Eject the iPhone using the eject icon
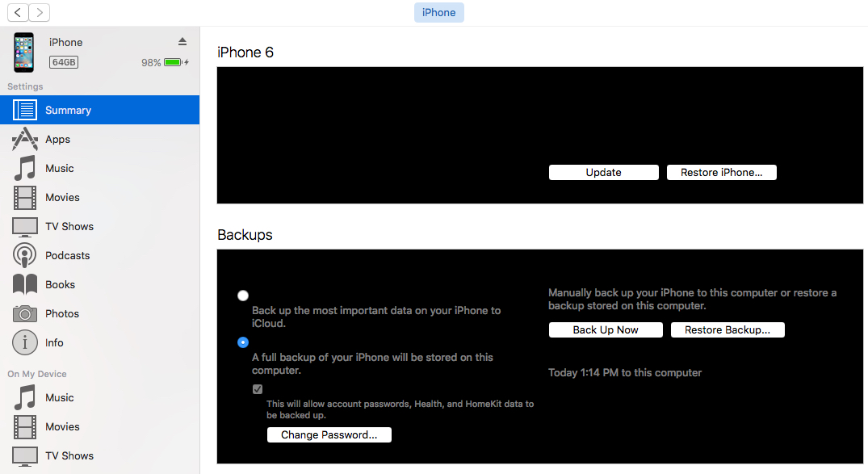This screenshot has width=868, height=474. 182,41
